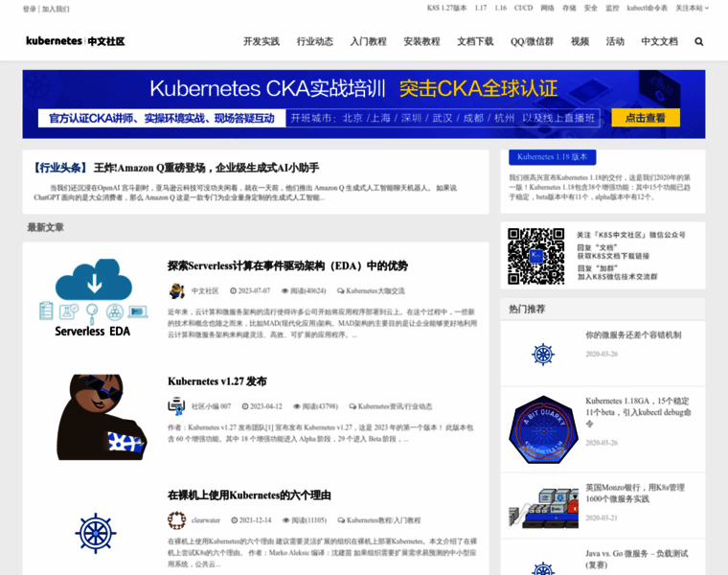
Task: Open 王炸!Amazon Q重磅登场 headline
Action: coord(206,168)
